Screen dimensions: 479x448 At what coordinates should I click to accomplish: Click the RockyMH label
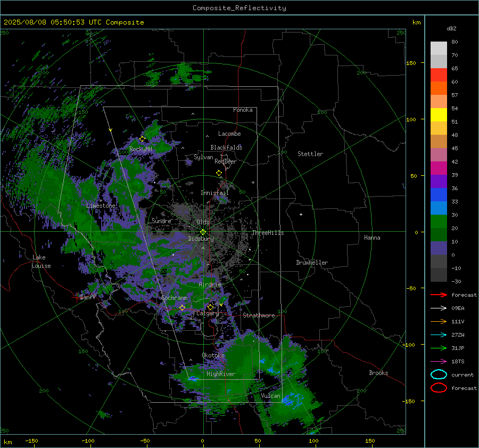[x=141, y=149]
